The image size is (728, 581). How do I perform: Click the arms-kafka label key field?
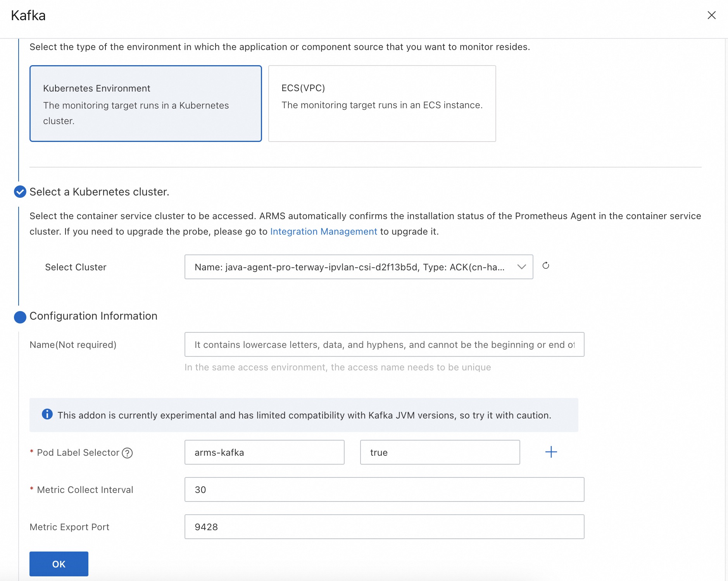[x=264, y=452]
